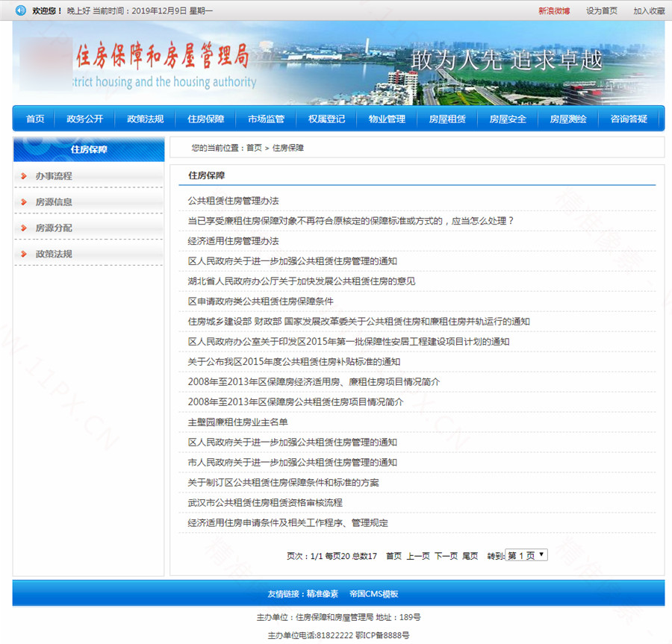Viewport: 672px width, 644px height.
Task: Open the 帝国CMS模板 friendly link
Action: point(373,594)
